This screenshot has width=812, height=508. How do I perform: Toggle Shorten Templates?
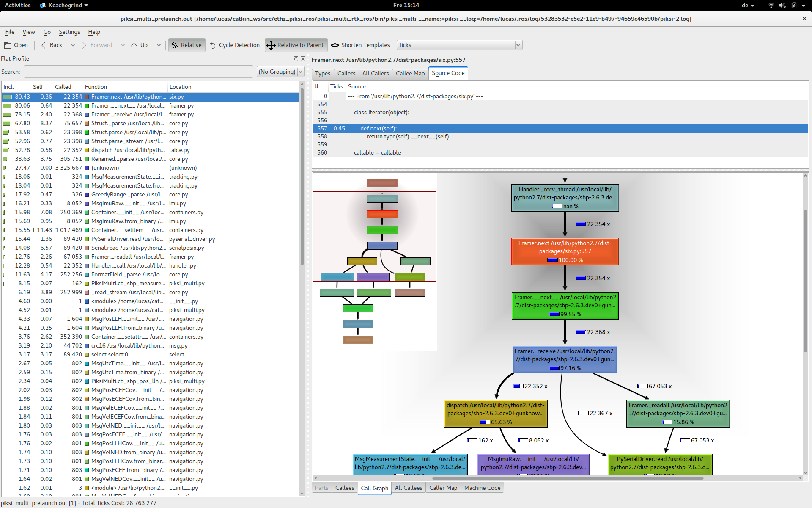pos(360,45)
